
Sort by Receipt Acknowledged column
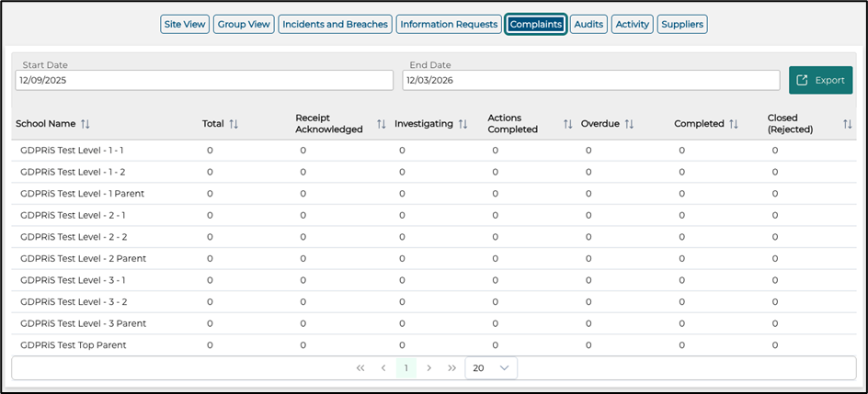[x=381, y=124]
